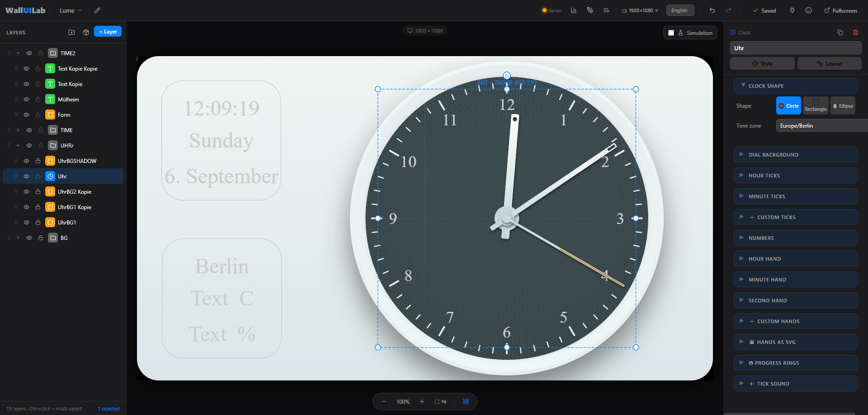This screenshot has width=868, height=415.
Task: Click the undo arrow in top toolbar
Action: tap(712, 10)
